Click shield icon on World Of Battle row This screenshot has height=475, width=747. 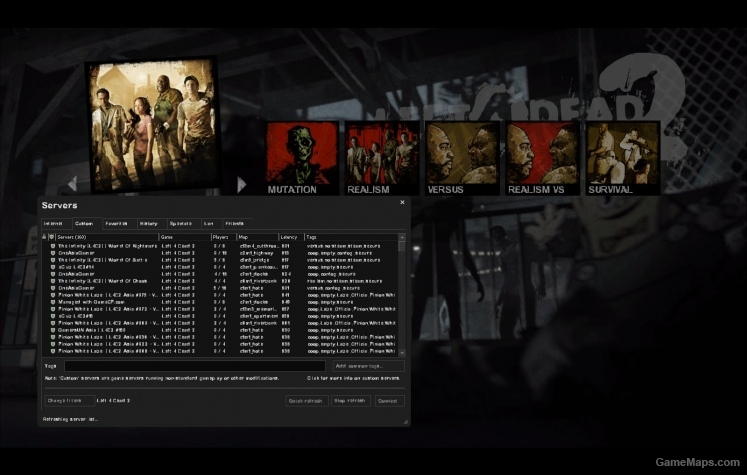[53, 260]
